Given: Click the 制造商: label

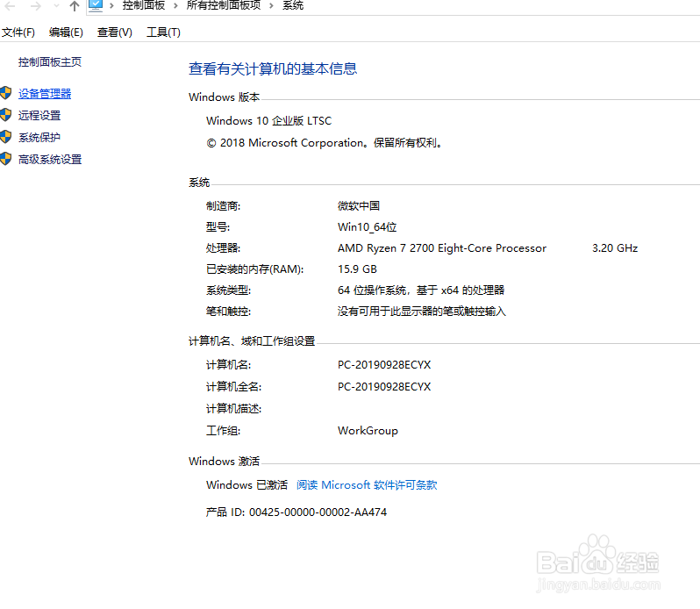Looking at the screenshot, I should (223, 206).
